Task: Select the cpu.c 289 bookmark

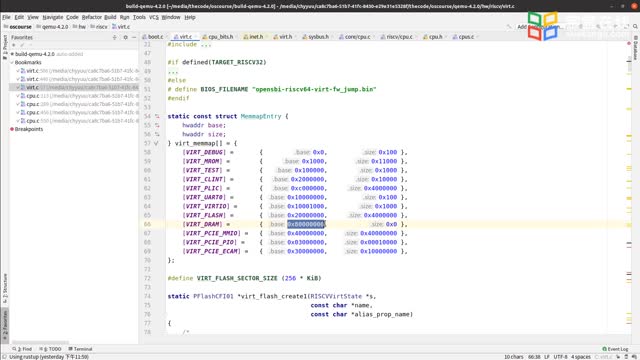Action: point(78,104)
